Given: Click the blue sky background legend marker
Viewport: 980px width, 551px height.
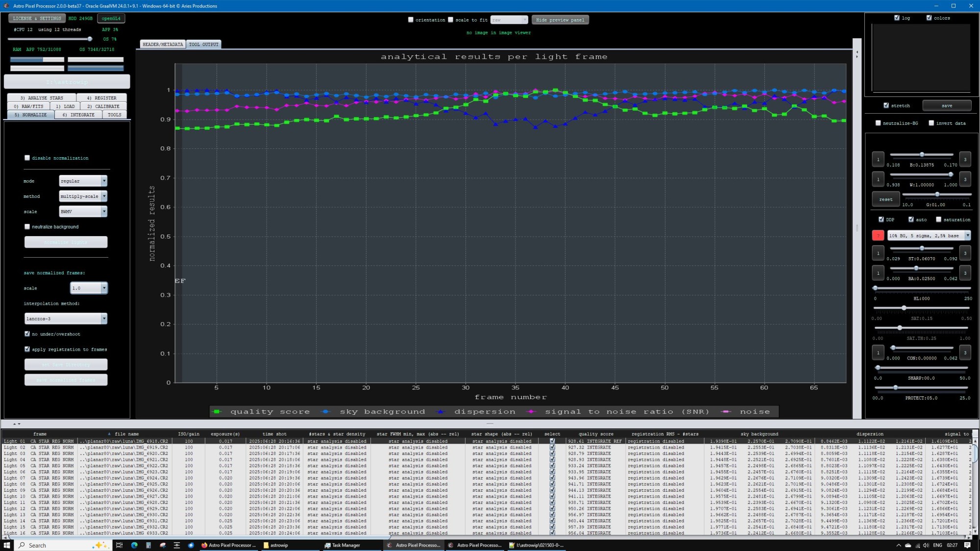Looking at the screenshot, I should tap(325, 411).
